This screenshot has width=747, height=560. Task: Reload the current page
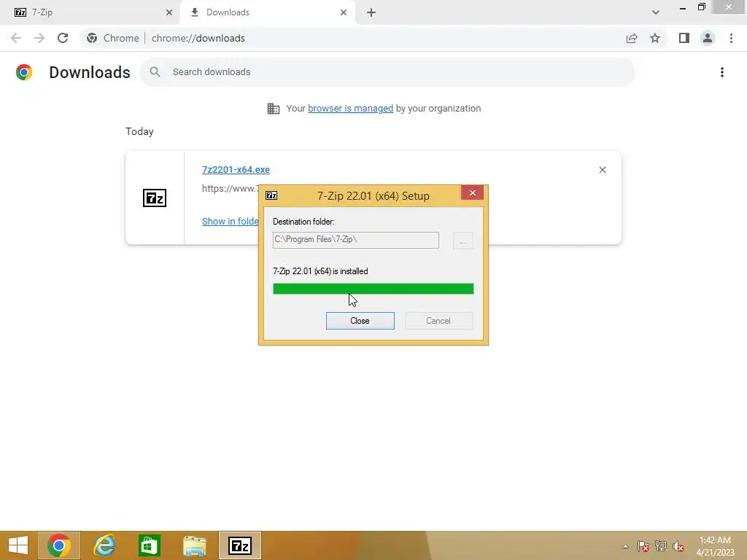pyautogui.click(x=63, y=38)
